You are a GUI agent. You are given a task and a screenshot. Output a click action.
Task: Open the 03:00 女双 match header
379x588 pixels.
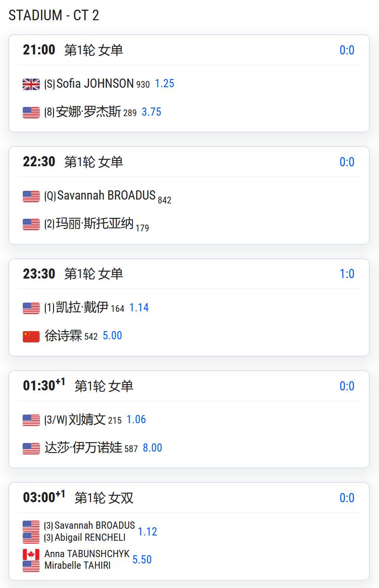pyautogui.click(x=189, y=497)
